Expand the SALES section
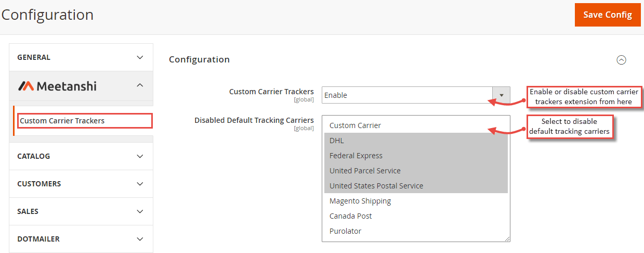Screen dimensions: 644x253 coord(81,211)
